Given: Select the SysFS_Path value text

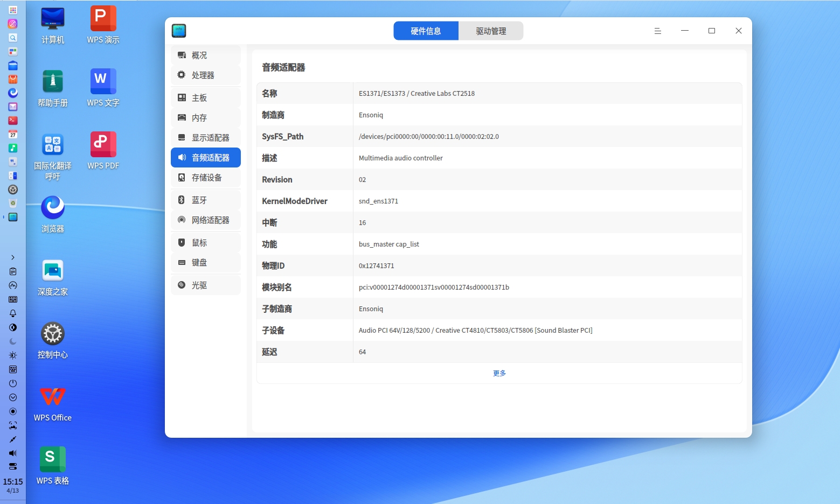Looking at the screenshot, I should 429,137.
